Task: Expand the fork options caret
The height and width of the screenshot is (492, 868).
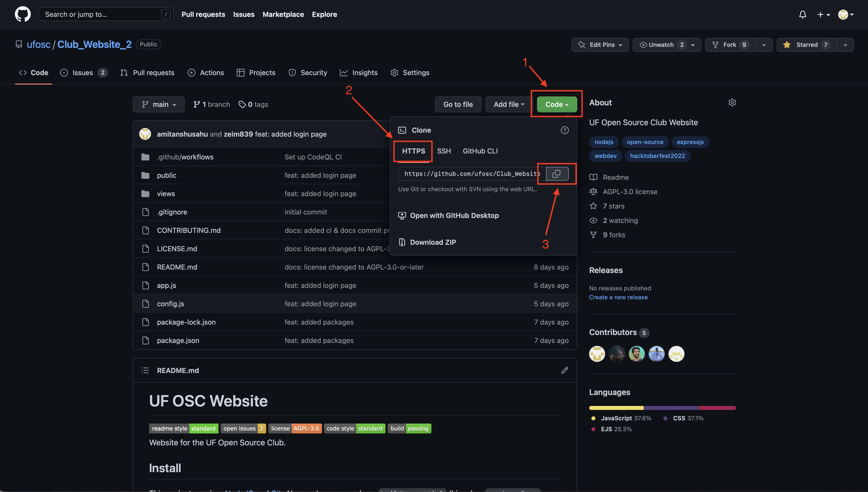Action: tap(764, 45)
